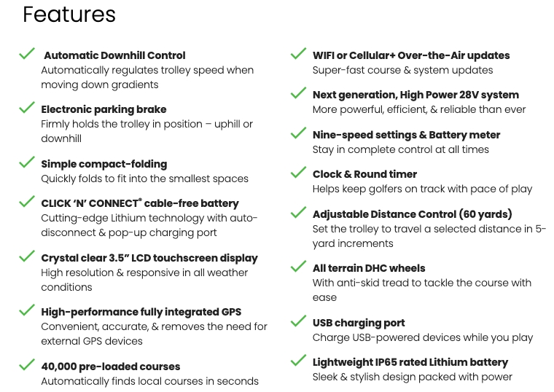The image size is (554, 392).
Task: Click the checkmark beside High Power 28V system
Action: 298,93
